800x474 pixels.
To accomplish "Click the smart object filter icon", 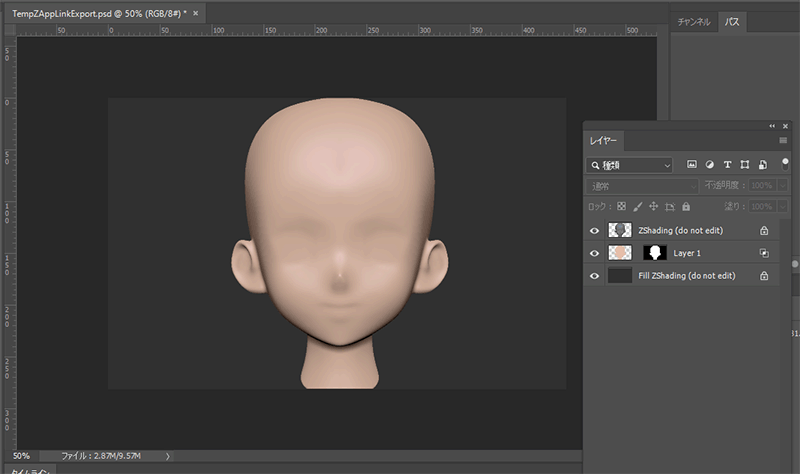I will (x=762, y=164).
